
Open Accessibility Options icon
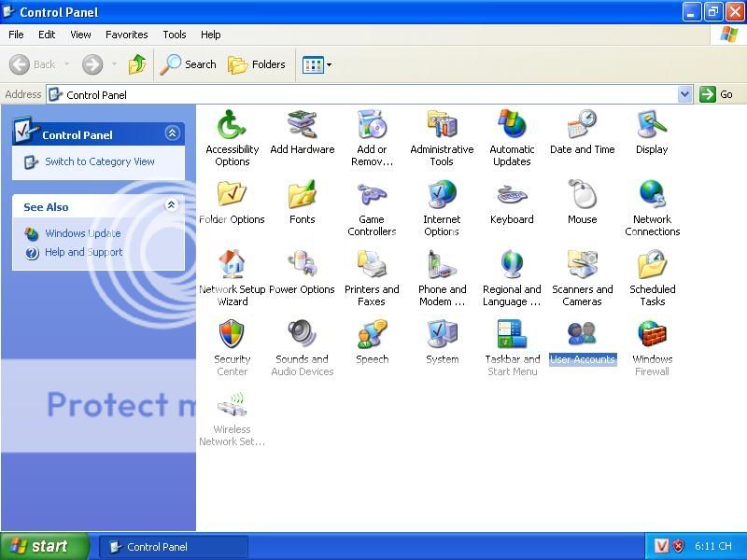232,138
